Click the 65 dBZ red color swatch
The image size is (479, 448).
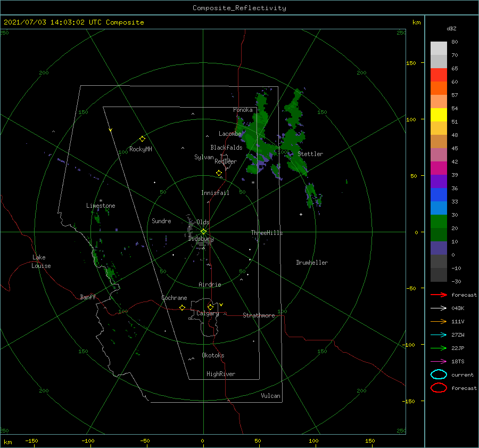(439, 75)
